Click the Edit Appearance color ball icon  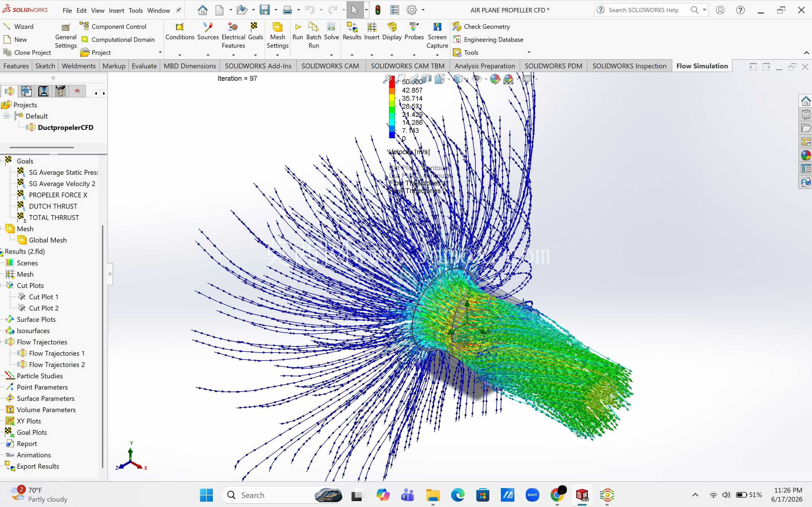[495, 79]
